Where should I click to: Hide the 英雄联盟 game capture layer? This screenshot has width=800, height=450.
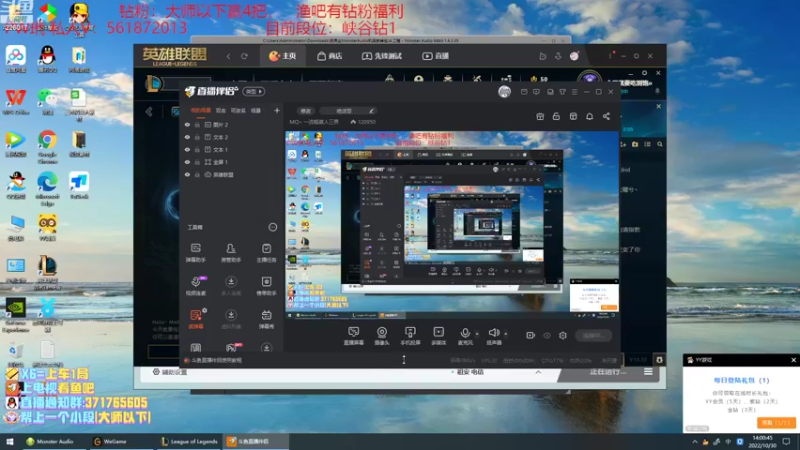point(187,174)
